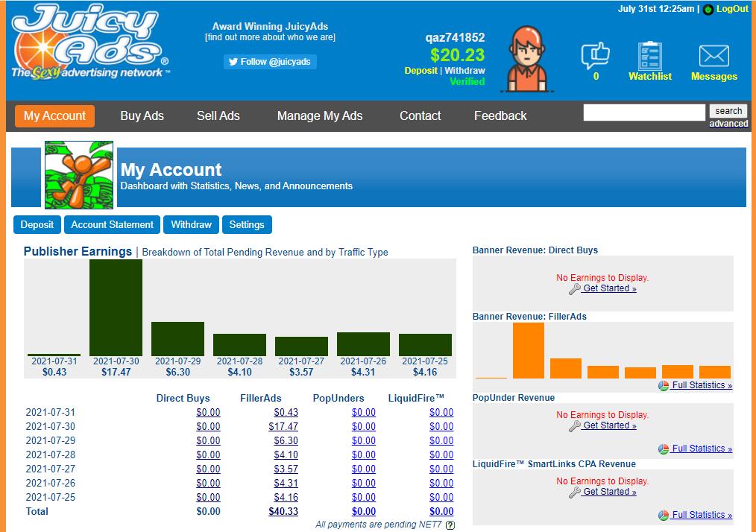Open Full Statistics for FillerAds banner
756x532 pixels.
tap(702, 385)
